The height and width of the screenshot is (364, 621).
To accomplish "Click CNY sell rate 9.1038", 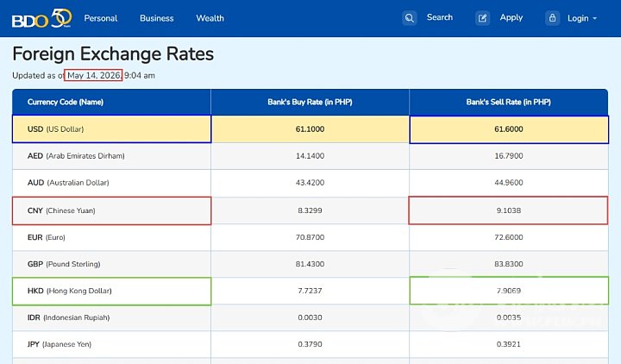I will tap(509, 210).
